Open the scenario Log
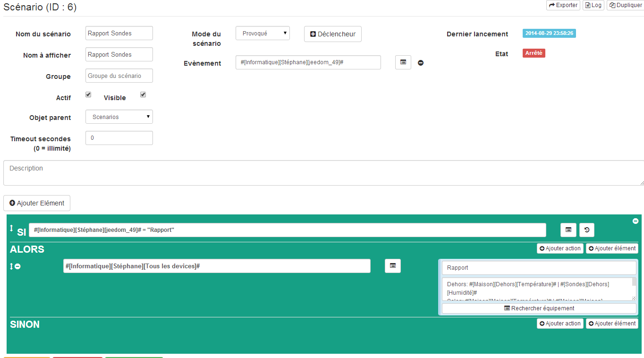644x358 pixels. (593, 5)
